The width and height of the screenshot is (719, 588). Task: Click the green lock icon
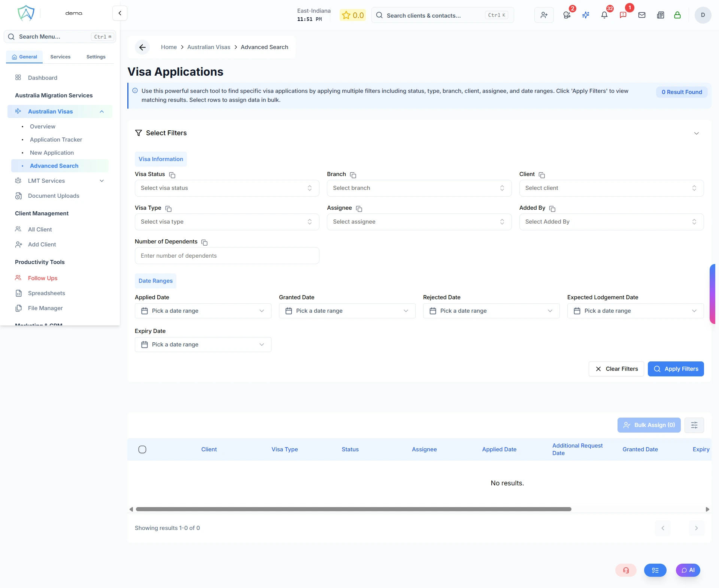(x=677, y=15)
